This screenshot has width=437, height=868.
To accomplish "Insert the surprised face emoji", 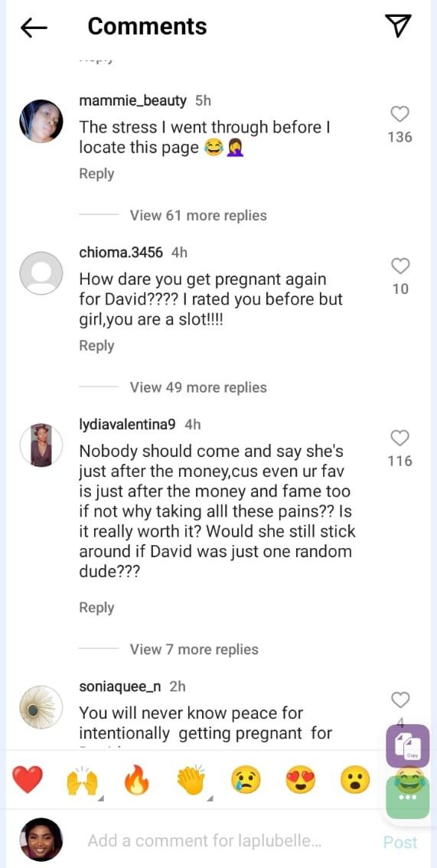I will coord(354,781).
